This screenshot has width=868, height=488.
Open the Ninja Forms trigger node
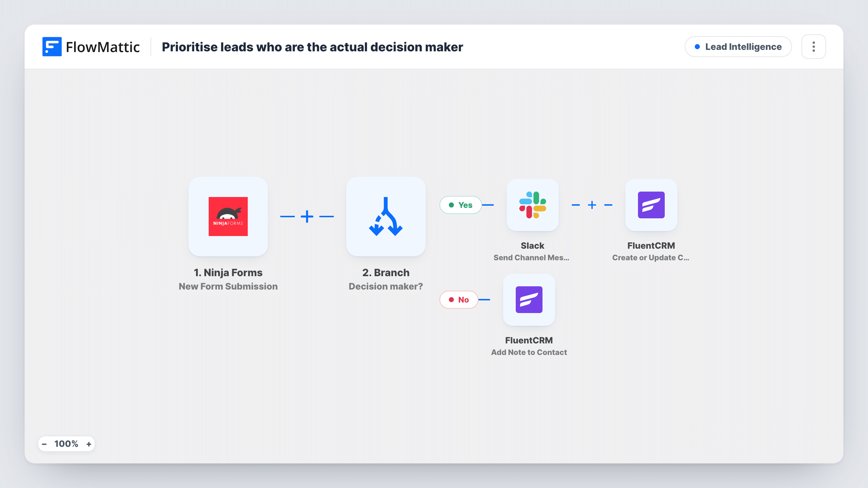pos(228,217)
